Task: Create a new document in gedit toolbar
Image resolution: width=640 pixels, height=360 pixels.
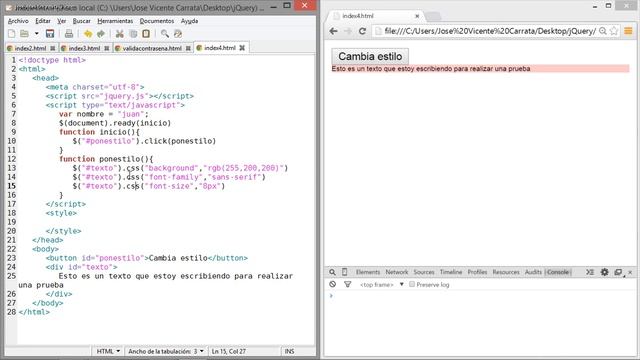Action: click(11, 34)
